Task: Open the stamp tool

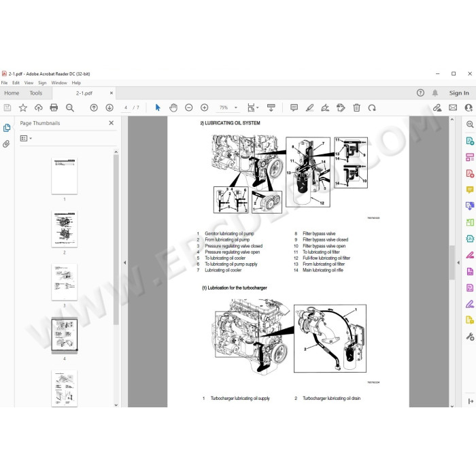Action: tap(341, 107)
